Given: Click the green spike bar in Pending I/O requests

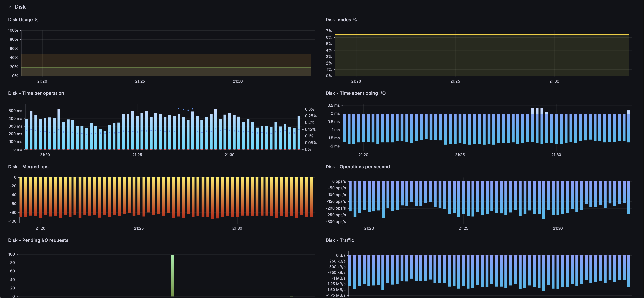Looking at the screenshot, I should click(x=173, y=275).
